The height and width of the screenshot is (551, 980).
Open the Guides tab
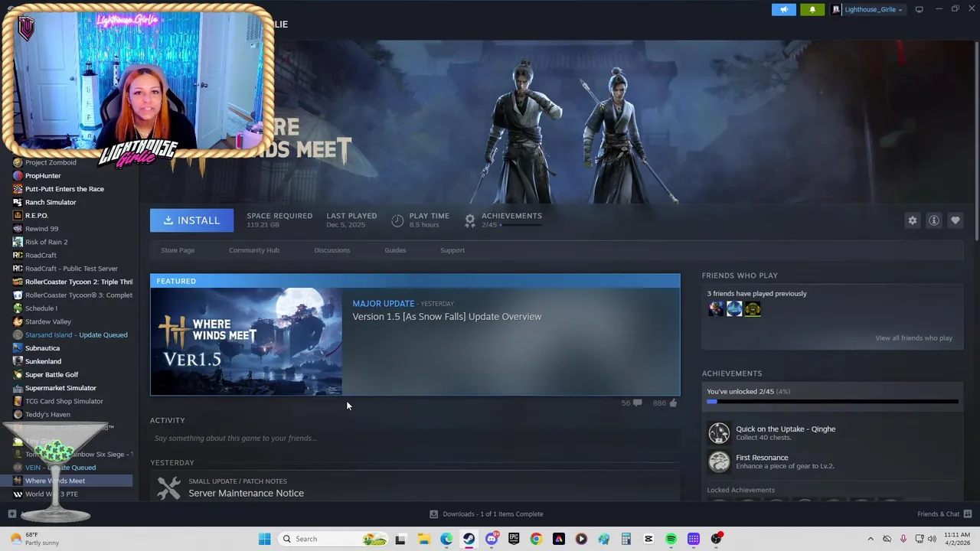pyautogui.click(x=395, y=250)
